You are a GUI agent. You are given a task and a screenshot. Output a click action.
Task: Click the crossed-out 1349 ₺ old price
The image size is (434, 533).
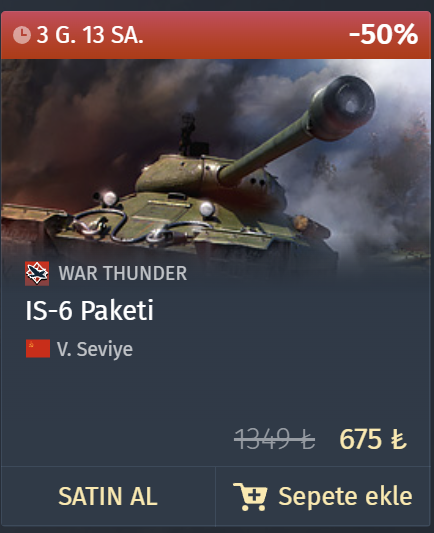pos(275,439)
